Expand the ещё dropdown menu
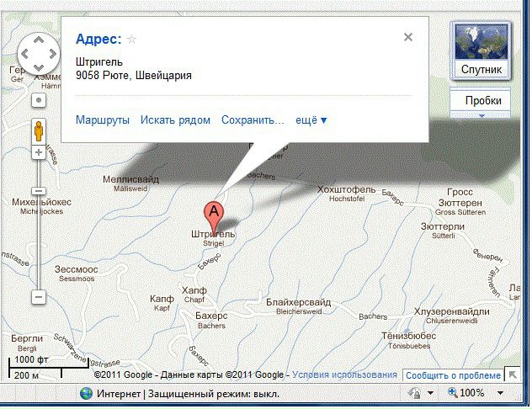This screenshot has height=409, width=532. point(311,120)
